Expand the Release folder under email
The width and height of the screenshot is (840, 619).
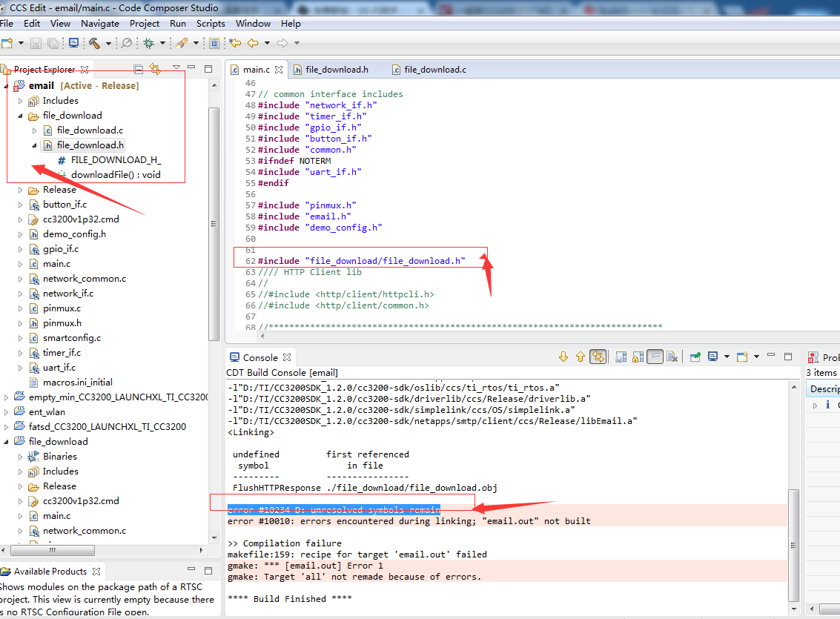[x=21, y=190]
